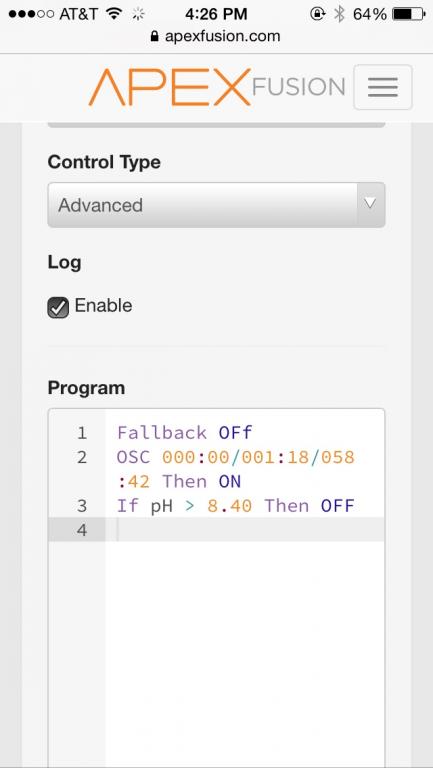Click line number 2 in editor gutter
Viewport: 433px width, 768px height.
(x=82, y=458)
